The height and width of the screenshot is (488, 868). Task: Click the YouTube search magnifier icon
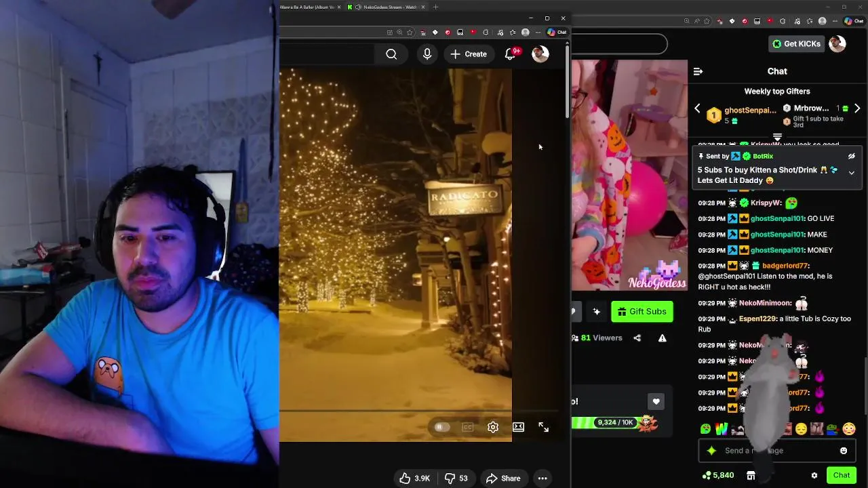coord(391,54)
